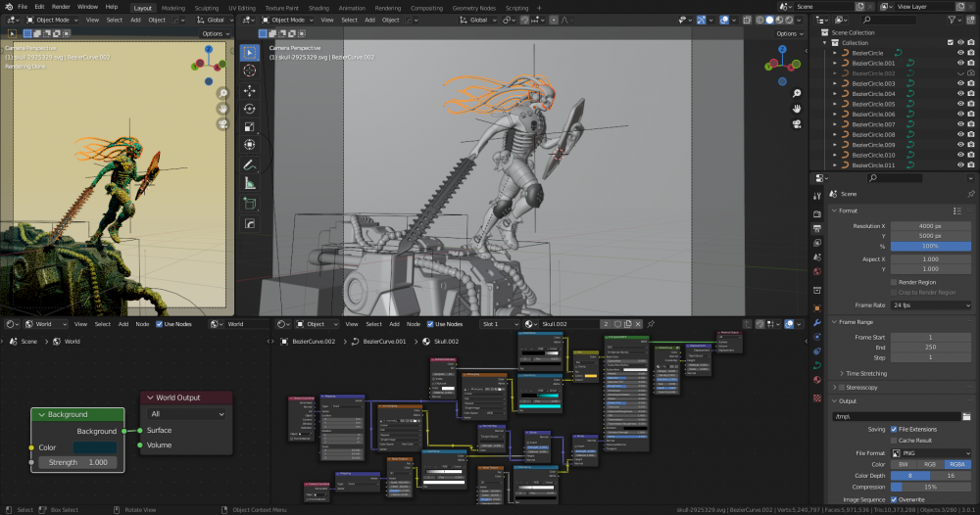Open the Window menu
This screenshot has width=980, height=515.
[x=87, y=7]
